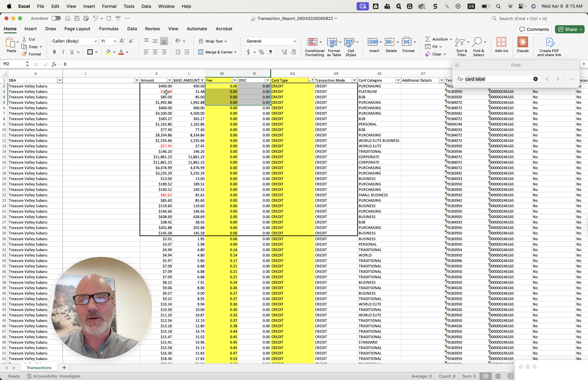Switch to Page Layout view in status bar
Viewport: 588px width, 380px height.
pos(498,376)
